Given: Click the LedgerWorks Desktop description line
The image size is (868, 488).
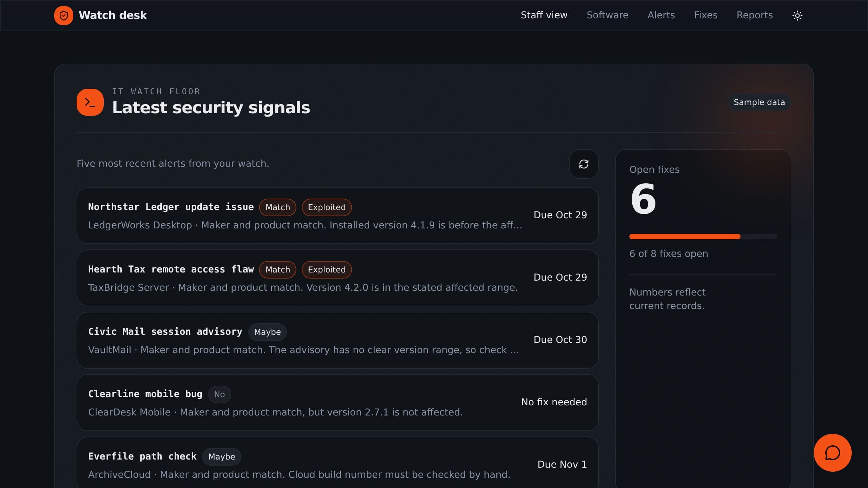Looking at the screenshot, I should coord(305,225).
